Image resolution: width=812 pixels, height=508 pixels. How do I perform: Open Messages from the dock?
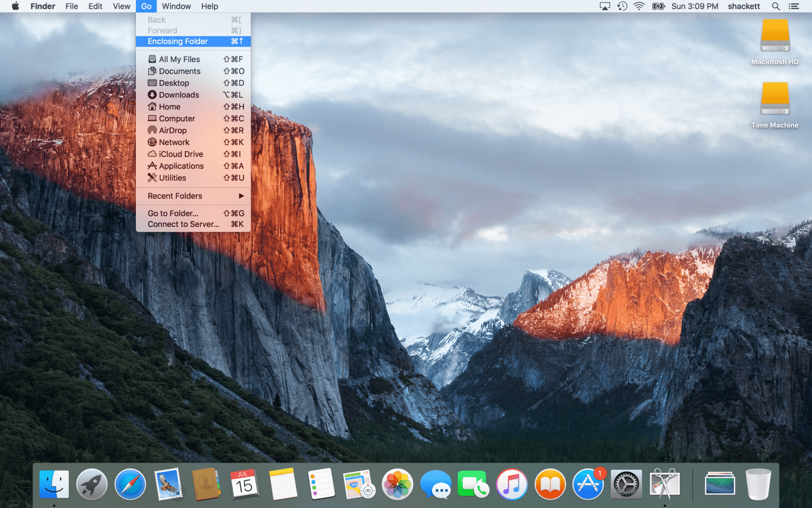[435, 484]
